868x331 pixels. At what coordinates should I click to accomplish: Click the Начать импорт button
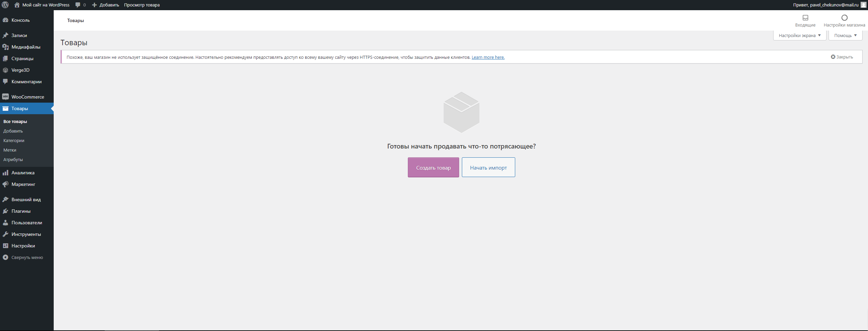[x=488, y=167]
